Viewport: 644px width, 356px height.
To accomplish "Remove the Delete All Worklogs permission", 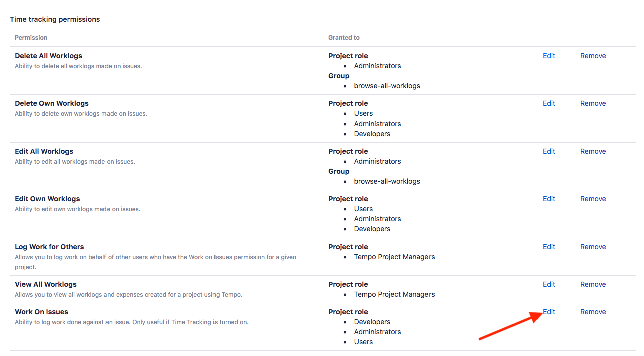I will pos(593,56).
